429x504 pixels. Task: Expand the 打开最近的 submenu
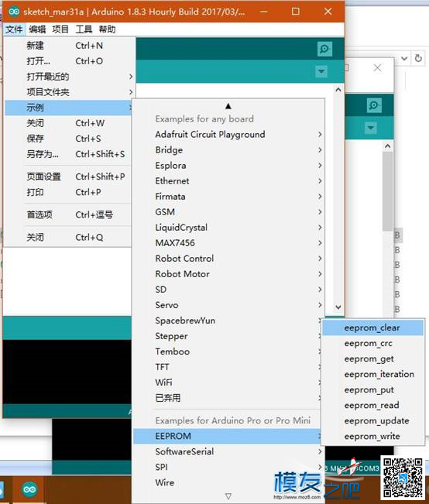(69, 77)
